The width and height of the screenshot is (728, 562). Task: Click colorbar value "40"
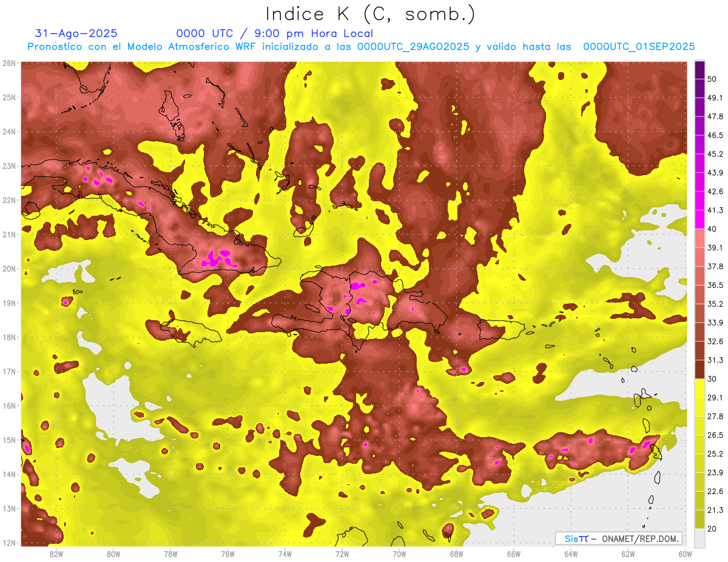(712, 229)
